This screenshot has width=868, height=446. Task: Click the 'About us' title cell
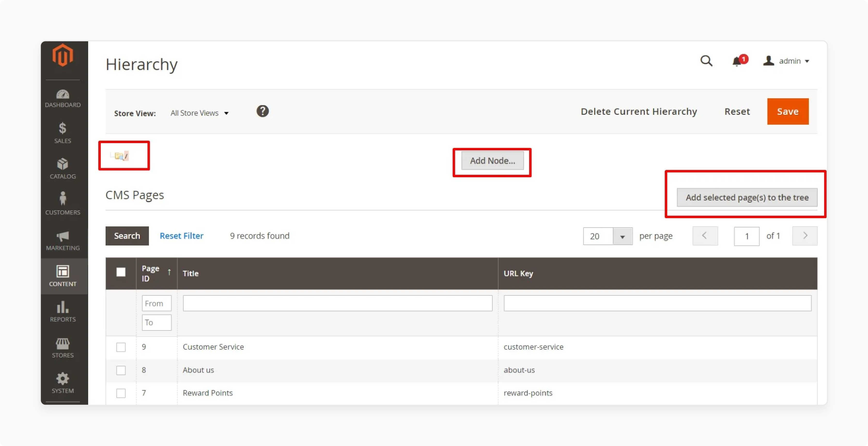(198, 370)
